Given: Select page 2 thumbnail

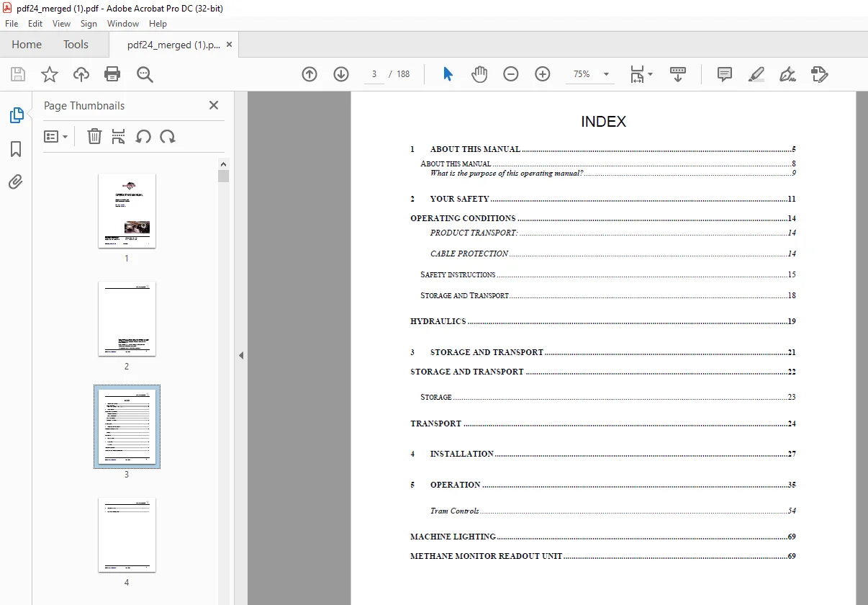Looking at the screenshot, I should point(127,318).
